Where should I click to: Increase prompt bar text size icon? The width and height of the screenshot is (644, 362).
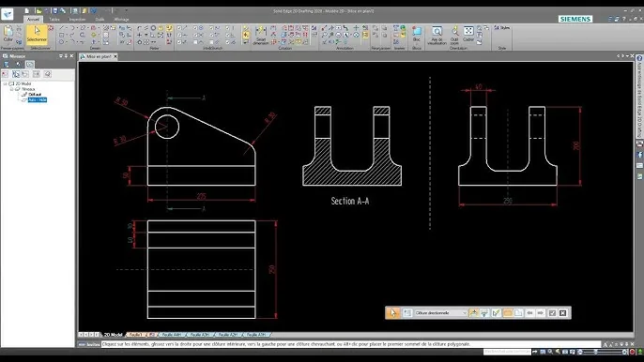coord(606,344)
